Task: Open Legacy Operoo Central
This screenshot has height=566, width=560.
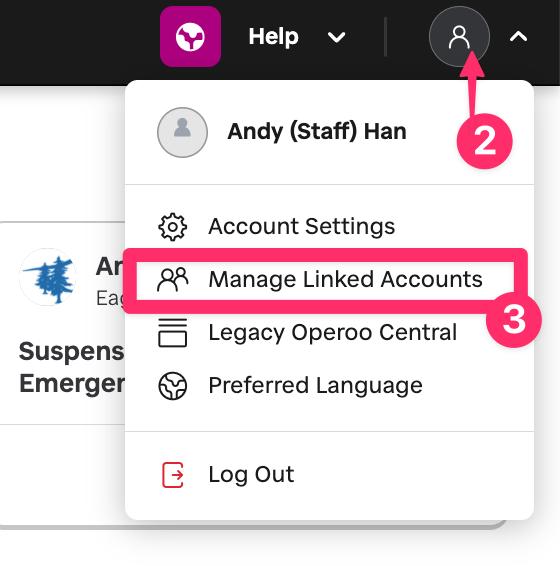Action: 333,332
